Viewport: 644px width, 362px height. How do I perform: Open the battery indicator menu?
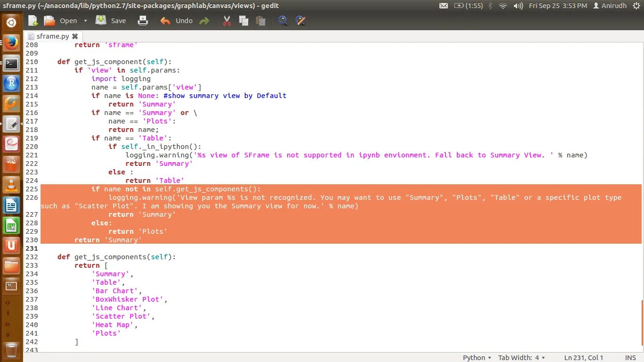click(469, 6)
